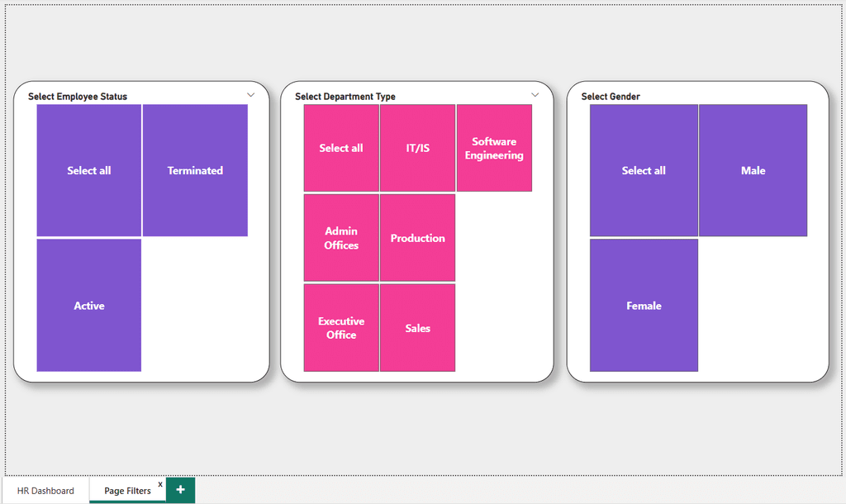Screen dimensions: 846x504
Task: Select all in Gender slicer
Action: click(644, 170)
